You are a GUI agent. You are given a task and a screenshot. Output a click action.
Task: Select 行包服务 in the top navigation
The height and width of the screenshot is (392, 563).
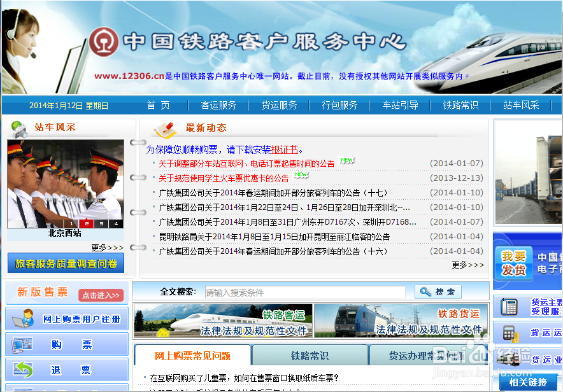pos(339,106)
